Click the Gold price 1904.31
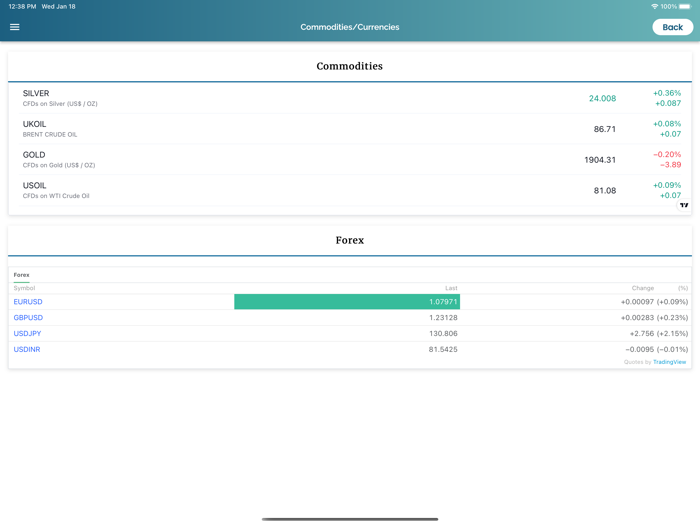This screenshot has width=700, height=525. (600, 160)
